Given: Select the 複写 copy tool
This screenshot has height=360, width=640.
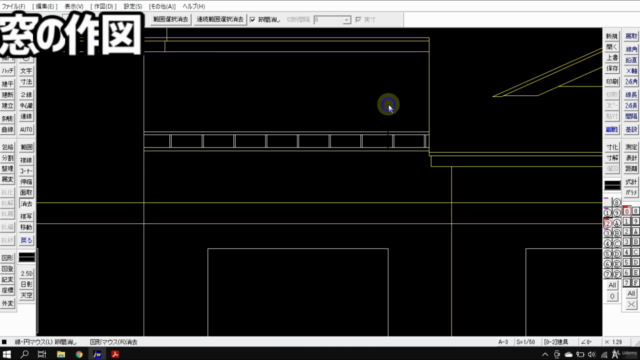Looking at the screenshot, I should tap(26, 216).
